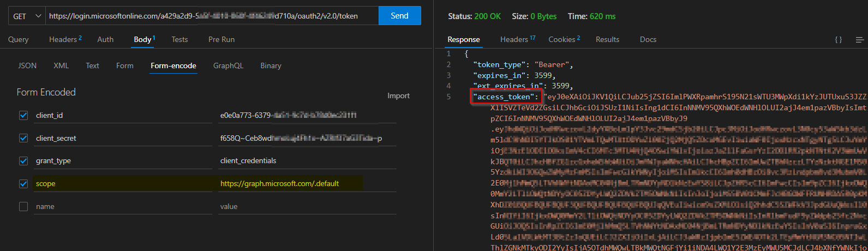
Task: Click the client_id value field
Action: (x=307, y=115)
